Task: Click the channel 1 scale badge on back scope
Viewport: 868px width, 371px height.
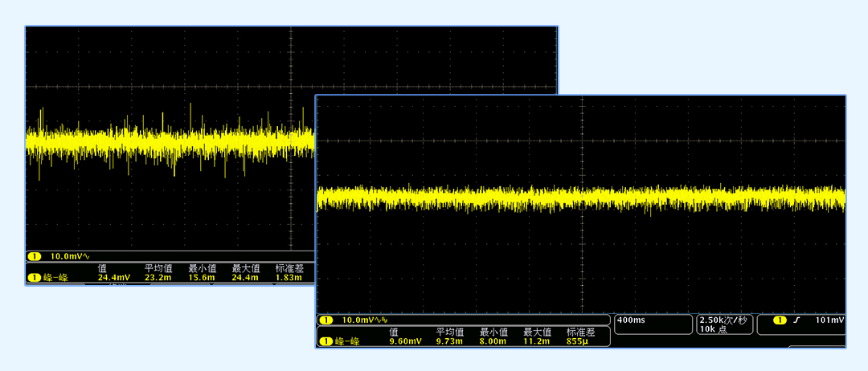Action: 35,256
